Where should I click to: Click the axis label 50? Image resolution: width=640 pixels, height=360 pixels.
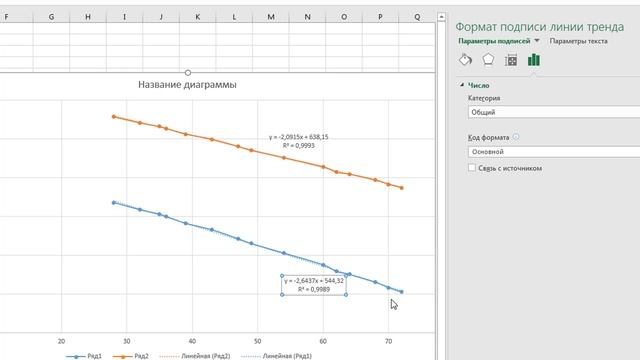pos(258,341)
